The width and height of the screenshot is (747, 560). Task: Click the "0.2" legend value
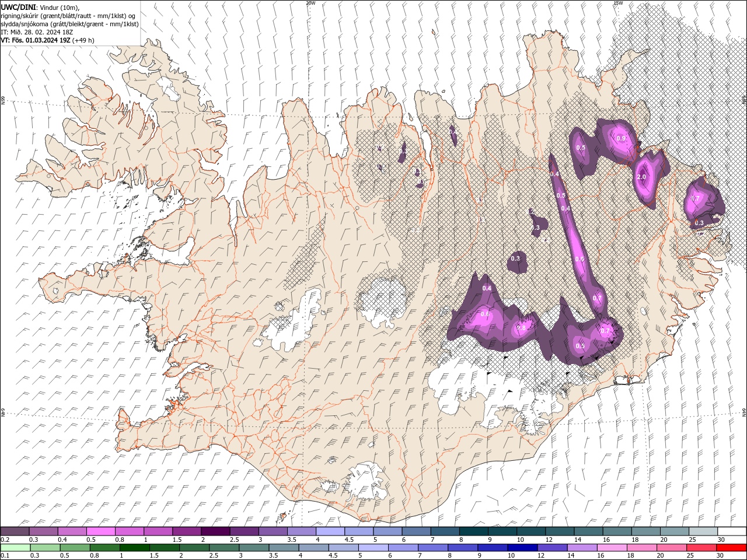(5, 540)
